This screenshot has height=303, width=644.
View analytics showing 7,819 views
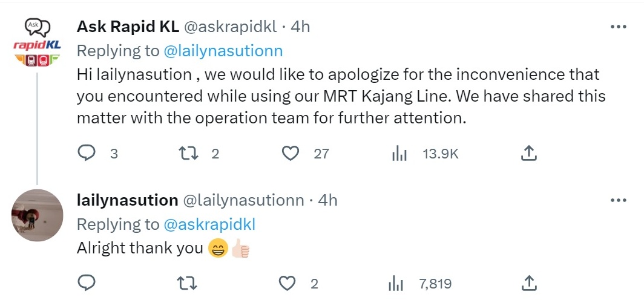tap(395, 284)
